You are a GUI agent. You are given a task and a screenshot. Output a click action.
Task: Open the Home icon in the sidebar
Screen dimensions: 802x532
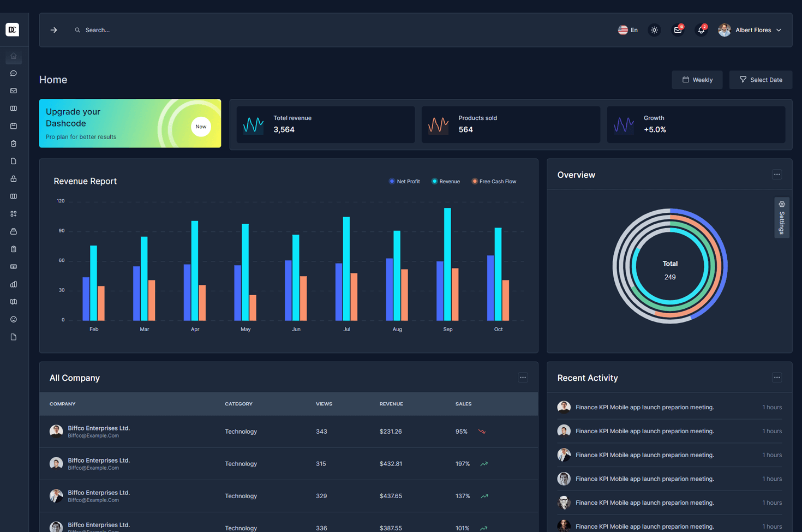(x=14, y=56)
